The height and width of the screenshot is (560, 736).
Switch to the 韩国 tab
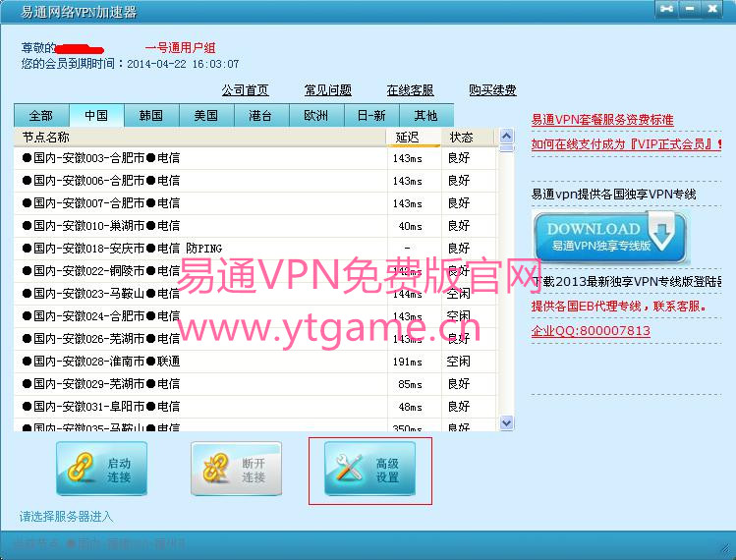click(x=151, y=116)
